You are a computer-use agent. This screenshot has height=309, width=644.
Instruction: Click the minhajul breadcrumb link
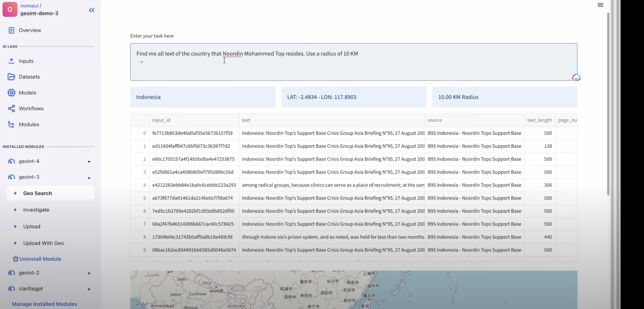tap(29, 6)
